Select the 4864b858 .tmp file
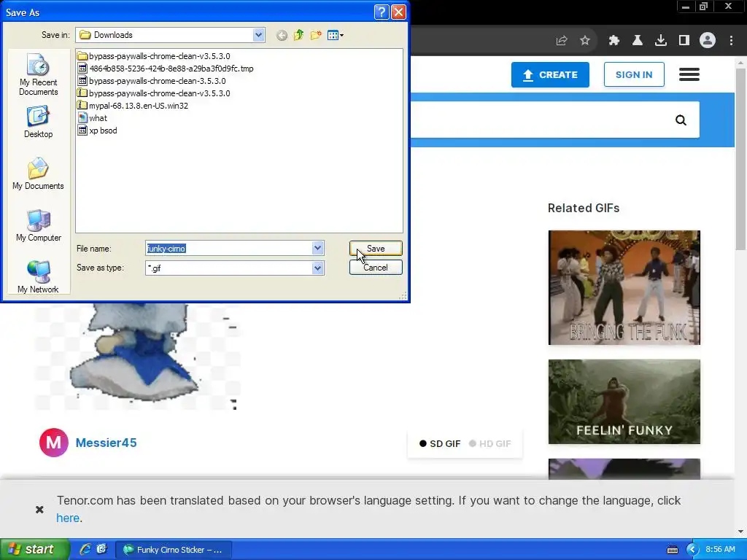Image resolution: width=747 pixels, height=560 pixels. pyautogui.click(x=166, y=69)
